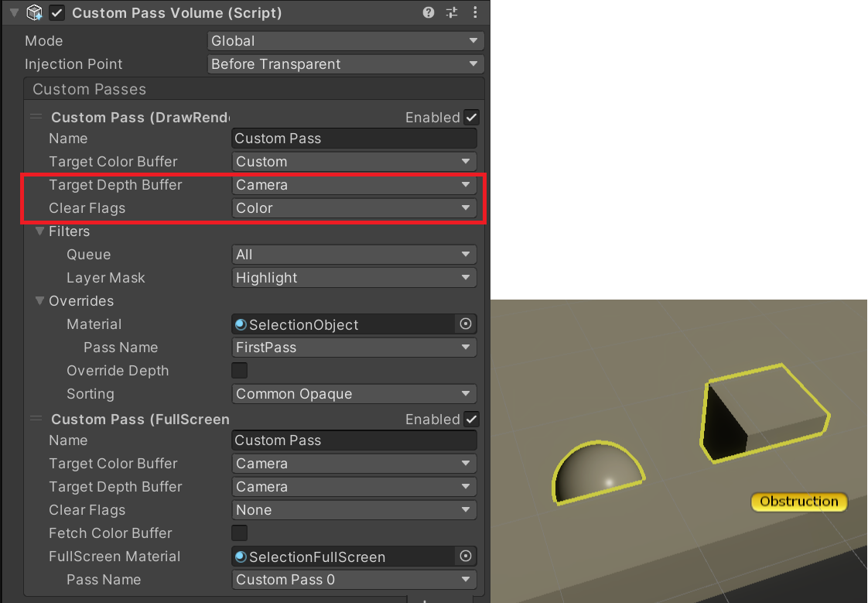Open the Layer Mask dropdown showing Highlight

(x=354, y=277)
